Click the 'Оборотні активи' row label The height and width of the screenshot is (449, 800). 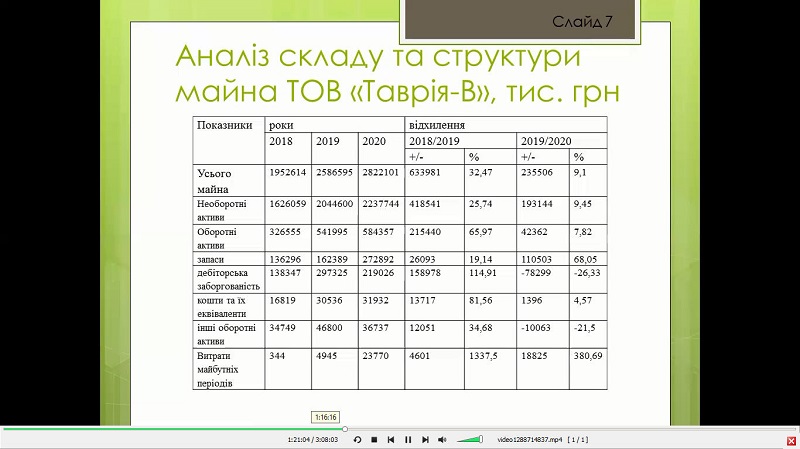[x=217, y=238]
